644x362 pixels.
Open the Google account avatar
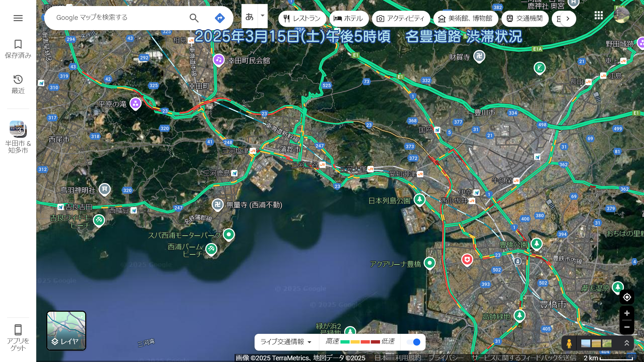point(621,15)
